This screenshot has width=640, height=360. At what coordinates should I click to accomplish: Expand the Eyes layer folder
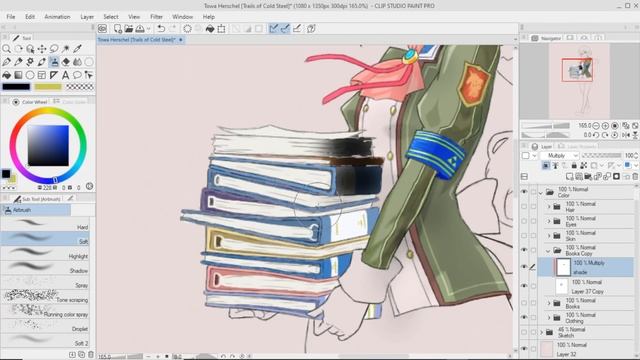pos(549,221)
